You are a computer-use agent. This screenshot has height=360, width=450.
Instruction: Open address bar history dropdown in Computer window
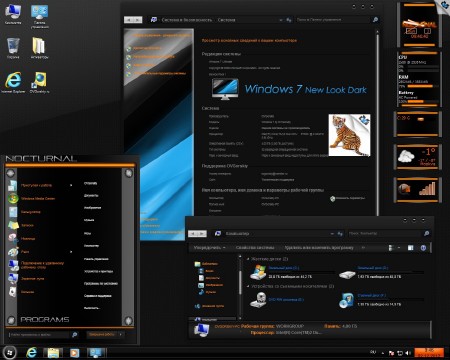332,234
